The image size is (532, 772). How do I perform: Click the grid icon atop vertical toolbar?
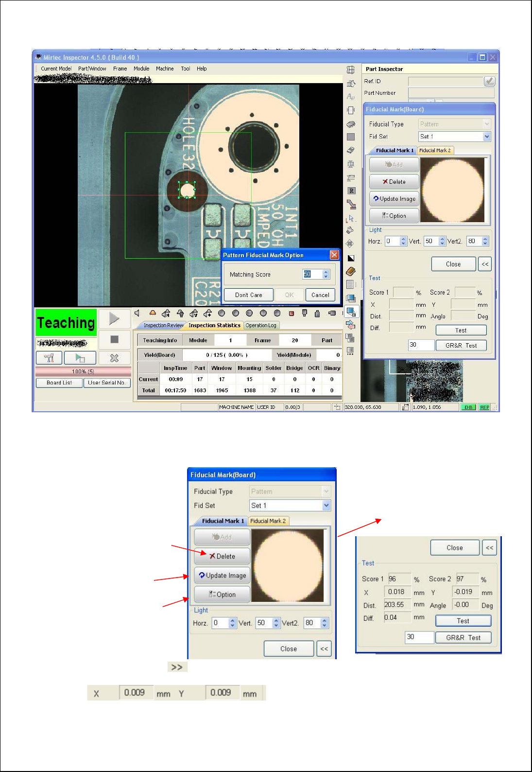pyautogui.click(x=351, y=70)
